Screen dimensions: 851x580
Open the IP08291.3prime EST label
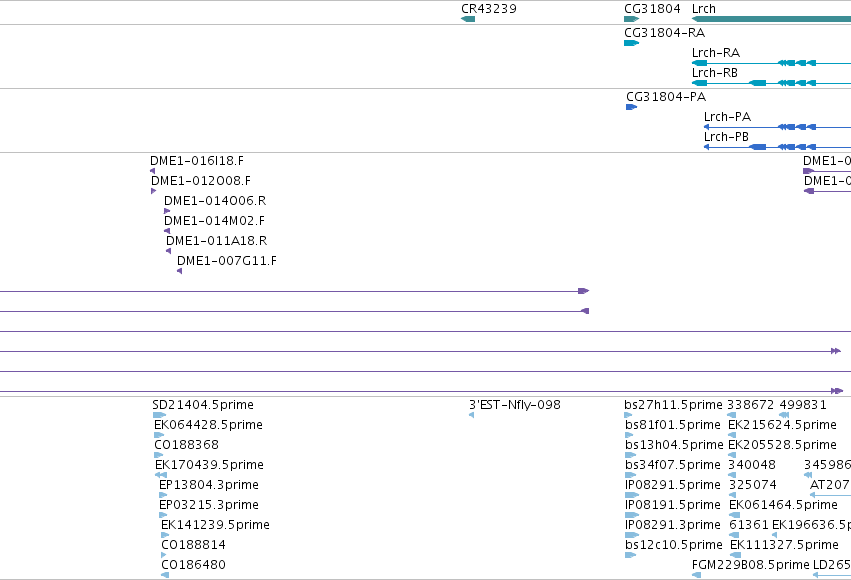(x=673, y=525)
